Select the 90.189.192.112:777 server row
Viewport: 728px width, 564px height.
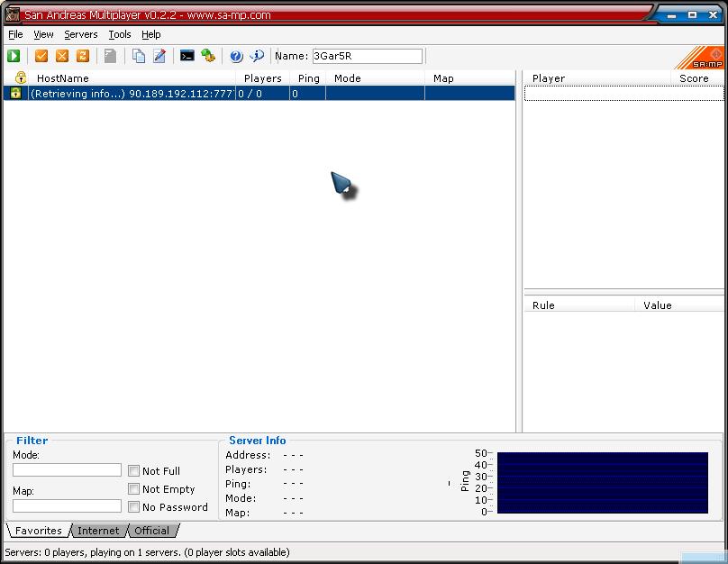click(259, 93)
